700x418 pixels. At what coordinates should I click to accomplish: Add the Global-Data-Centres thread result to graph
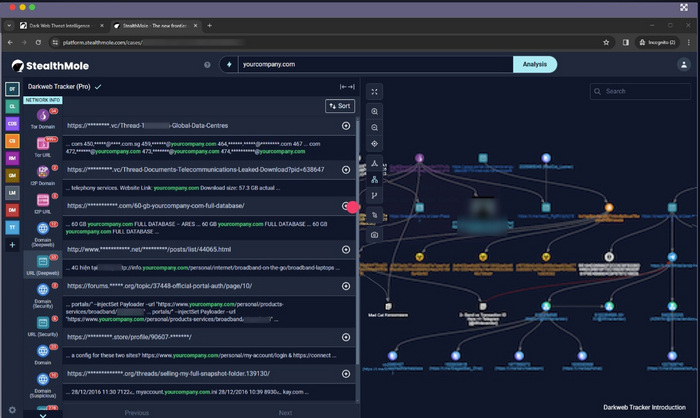tap(346, 126)
